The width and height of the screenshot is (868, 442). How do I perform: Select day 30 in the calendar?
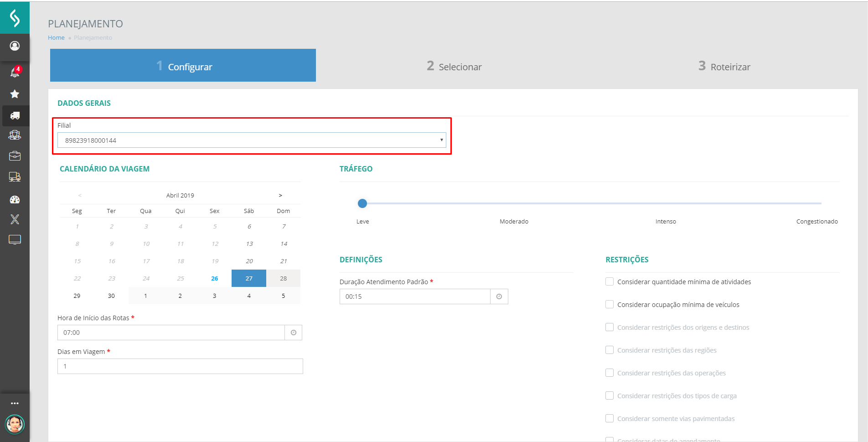(x=111, y=296)
